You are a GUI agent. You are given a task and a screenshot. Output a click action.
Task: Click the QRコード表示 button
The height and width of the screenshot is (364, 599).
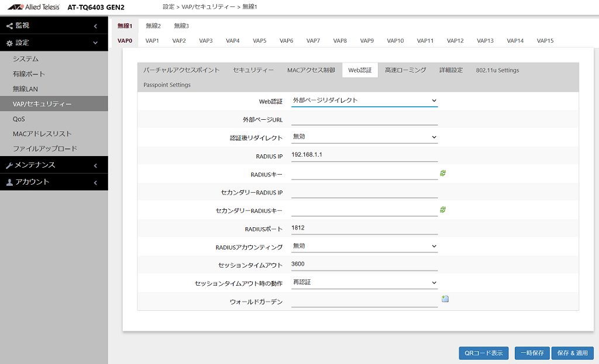(x=483, y=353)
